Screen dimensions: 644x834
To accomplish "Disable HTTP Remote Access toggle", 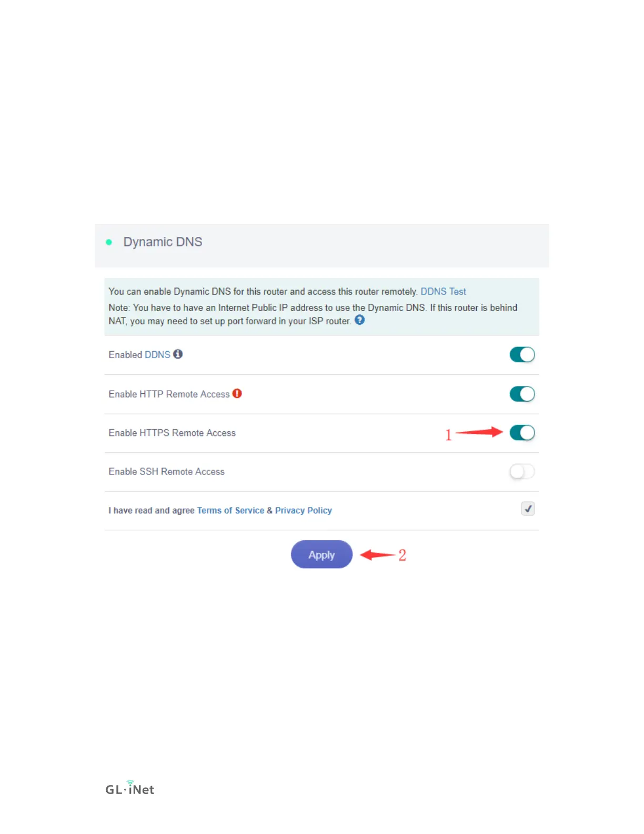I will click(x=522, y=394).
